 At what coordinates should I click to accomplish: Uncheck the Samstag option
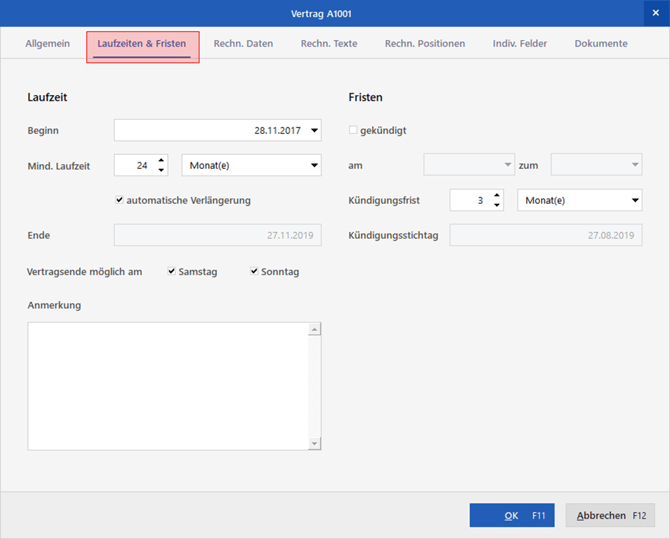click(x=172, y=271)
